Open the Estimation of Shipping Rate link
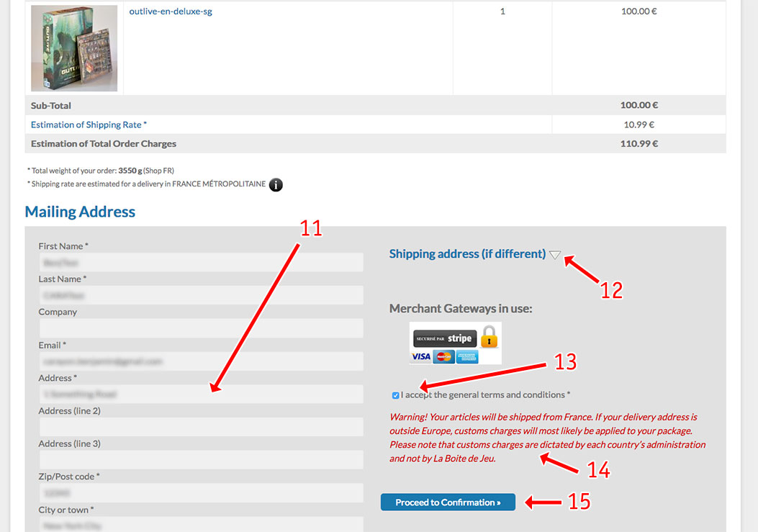 tap(88, 125)
